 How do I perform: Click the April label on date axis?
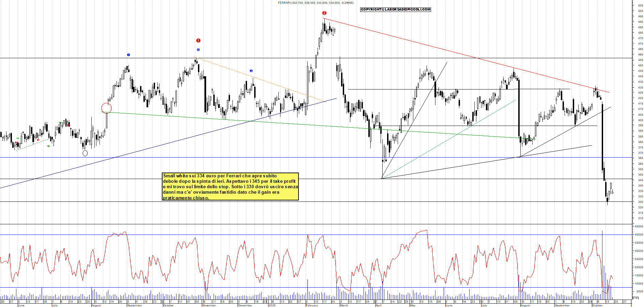[x=379, y=305]
